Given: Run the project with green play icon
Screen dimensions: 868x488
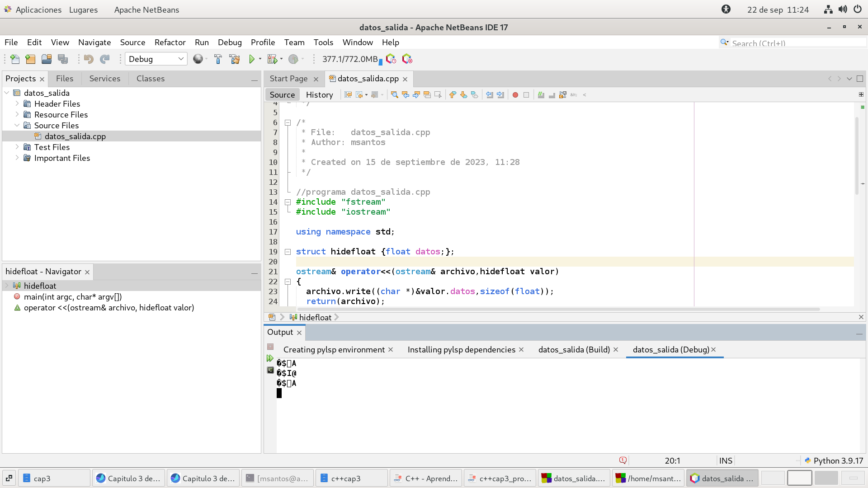Looking at the screenshot, I should 252,59.
